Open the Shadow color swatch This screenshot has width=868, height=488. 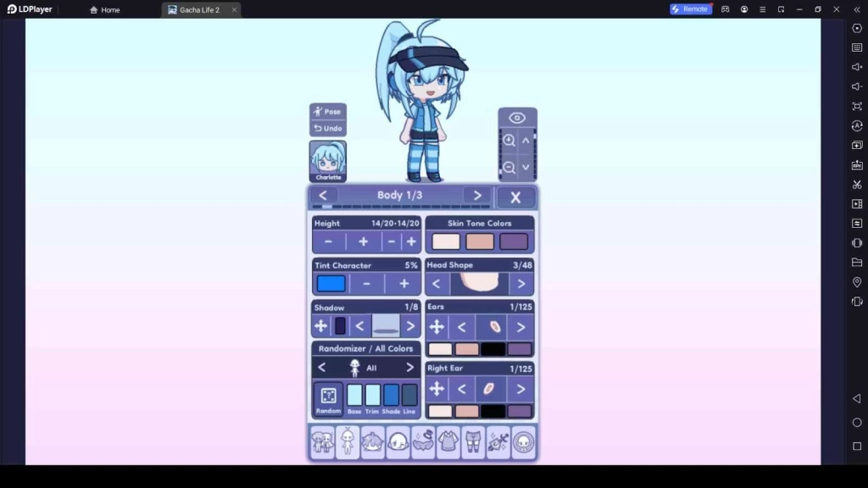(x=340, y=326)
